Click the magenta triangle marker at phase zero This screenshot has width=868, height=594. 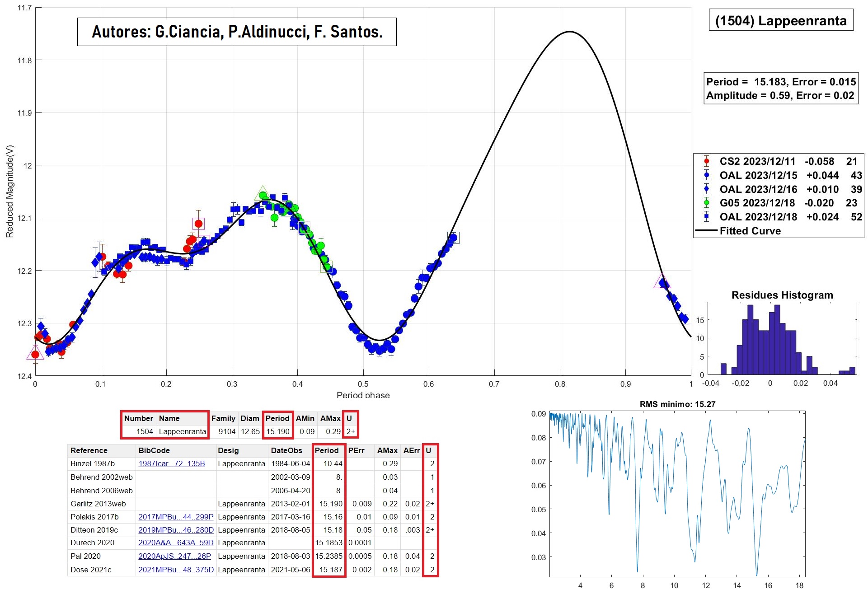click(x=35, y=353)
